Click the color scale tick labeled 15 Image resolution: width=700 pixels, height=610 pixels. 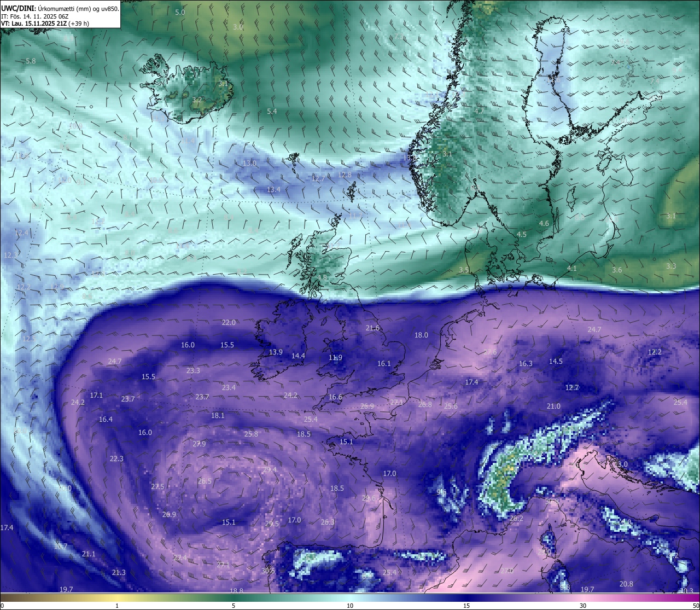click(466, 606)
